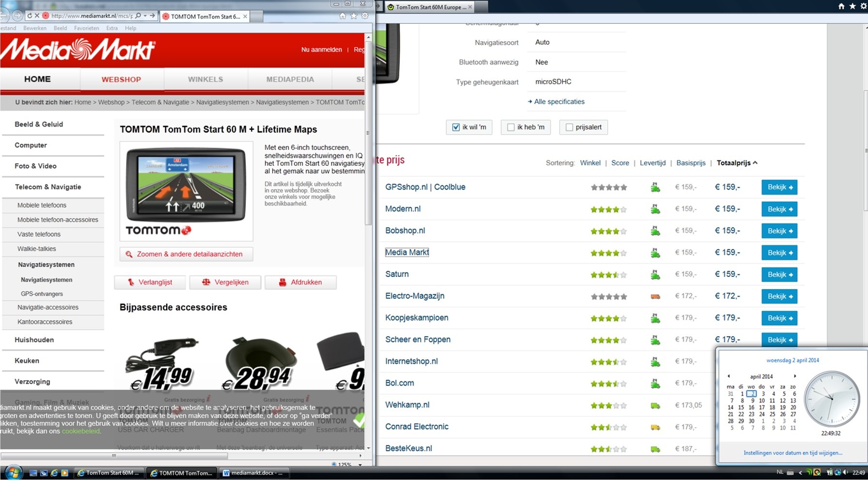The width and height of the screenshot is (868, 483).
Task: Open the Bewerken menu
Action: [34, 28]
